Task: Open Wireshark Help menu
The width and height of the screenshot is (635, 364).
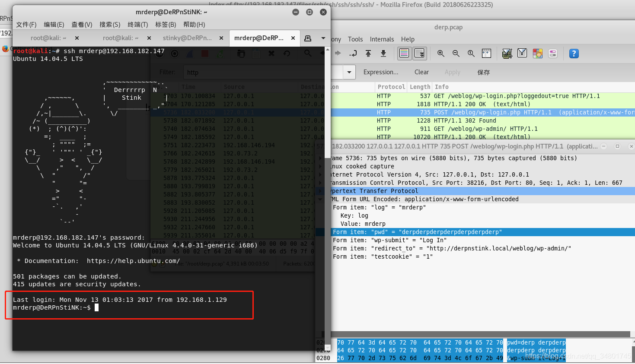Action: click(x=408, y=39)
